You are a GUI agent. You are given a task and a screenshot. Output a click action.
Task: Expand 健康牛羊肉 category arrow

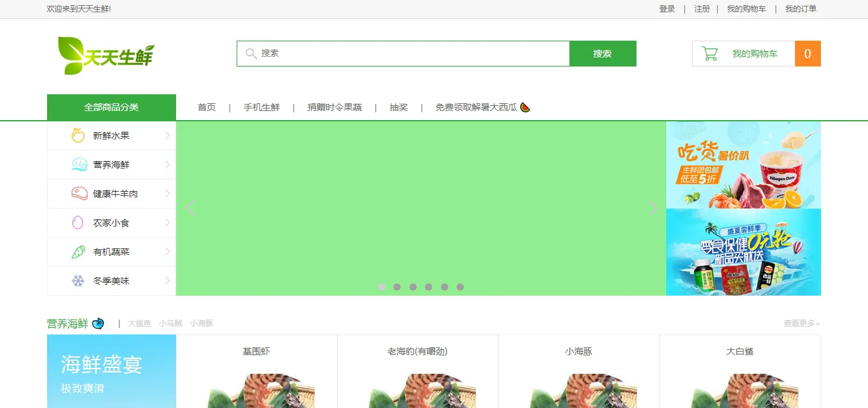point(168,194)
